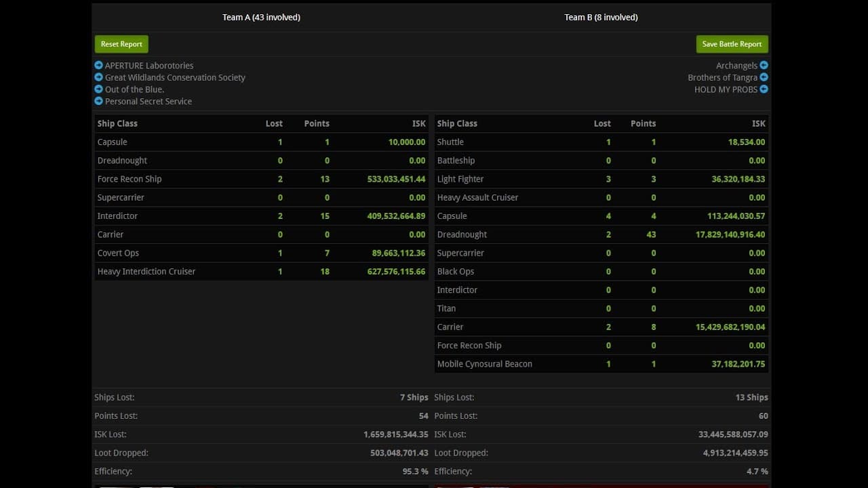Viewport: 868px width, 488px height.
Task: Click Dreadnought points value 43
Action: 652,235
